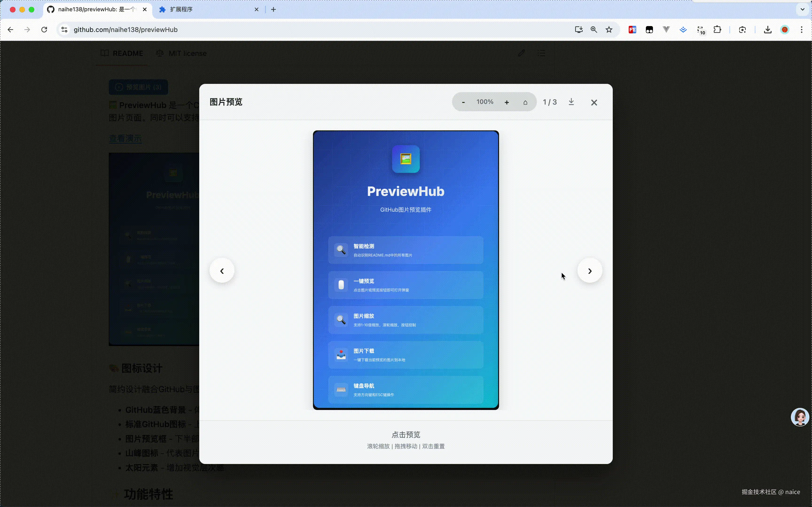812x507 pixels.
Task: Zoom out with the minus button
Action: 463,102
